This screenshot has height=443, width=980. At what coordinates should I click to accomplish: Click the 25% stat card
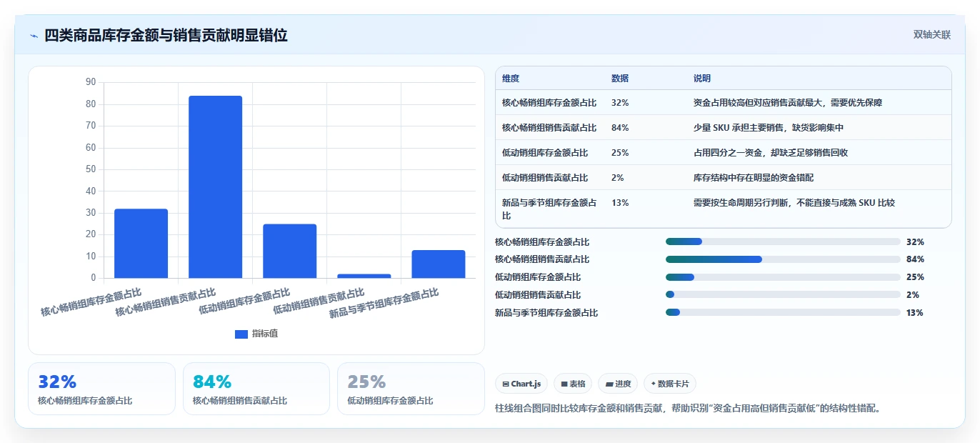411,389
